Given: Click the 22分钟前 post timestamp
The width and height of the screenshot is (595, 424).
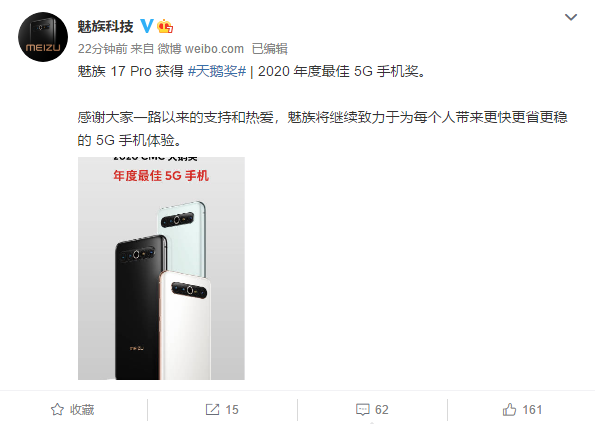Looking at the screenshot, I should click(102, 49).
